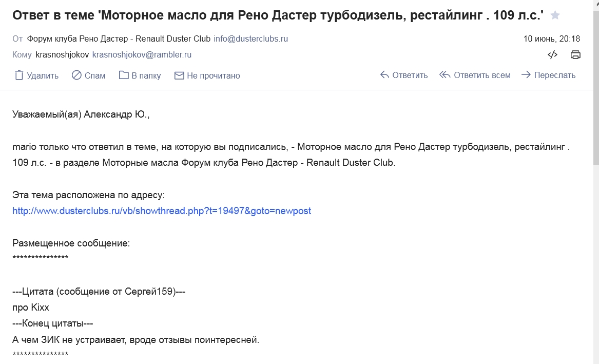Click sender address info@dusterclubs.ru
This screenshot has height=364, width=599.
point(250,39)
